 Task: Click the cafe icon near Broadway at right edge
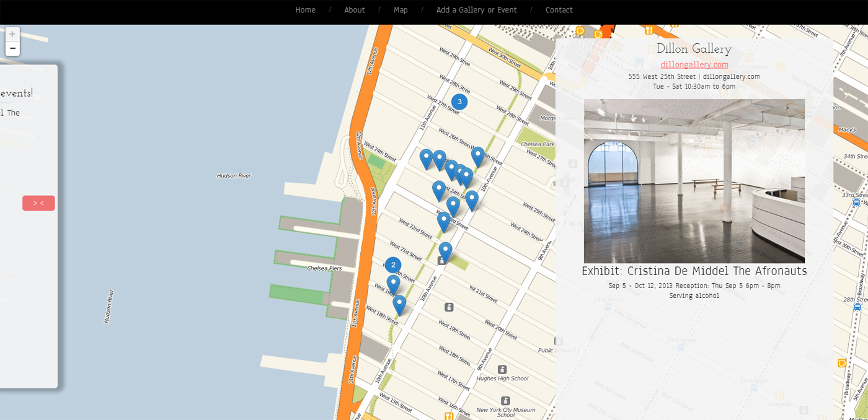(x=843, y=363)
